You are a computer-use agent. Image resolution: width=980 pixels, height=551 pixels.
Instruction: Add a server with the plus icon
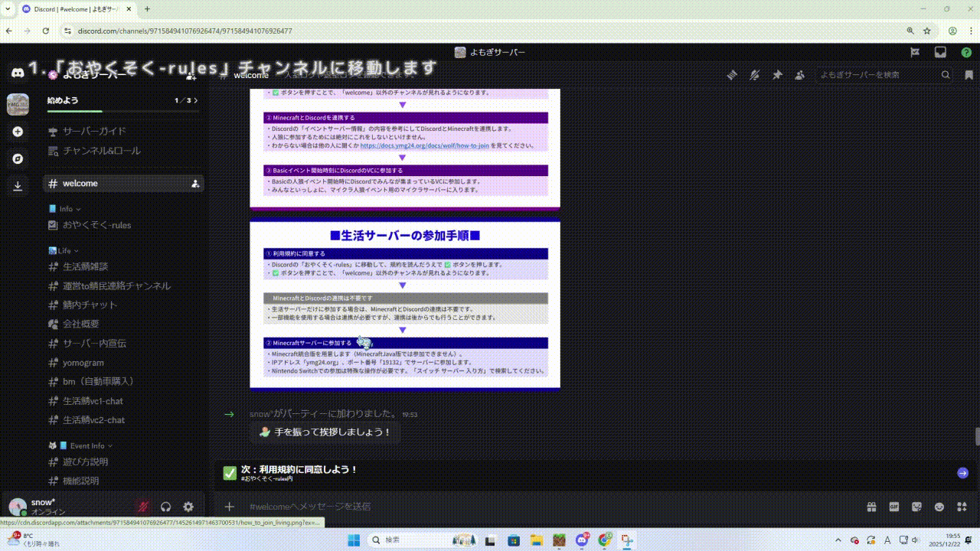coord(18,132)
